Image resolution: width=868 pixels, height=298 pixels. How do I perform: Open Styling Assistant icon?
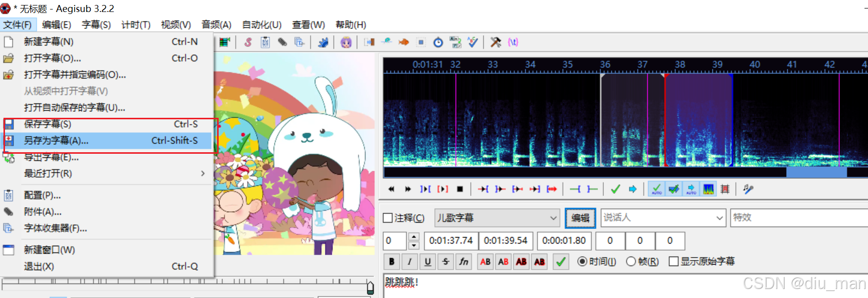tap(386, 42)
